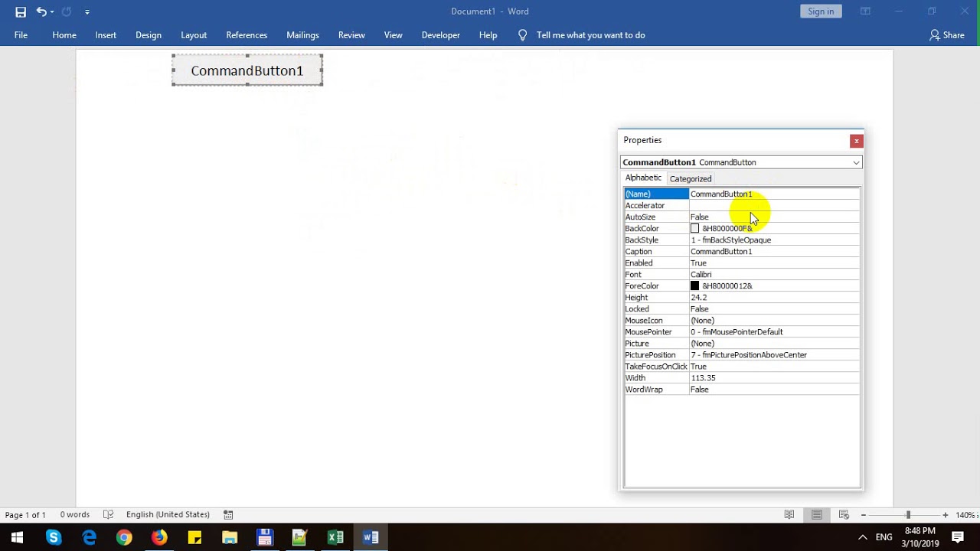This screenshot has height=551, width=980.
Task: Select the Picture property label
Action: (637, 344)
